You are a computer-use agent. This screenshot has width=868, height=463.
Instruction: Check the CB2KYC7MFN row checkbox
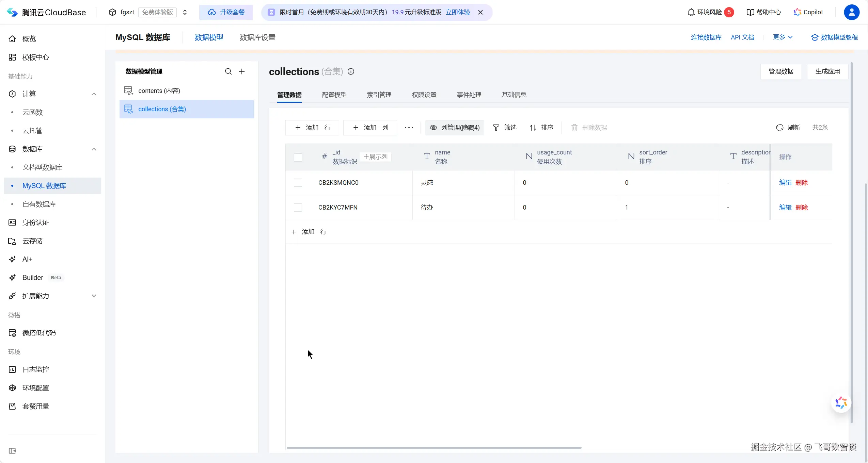pos(298,208)
